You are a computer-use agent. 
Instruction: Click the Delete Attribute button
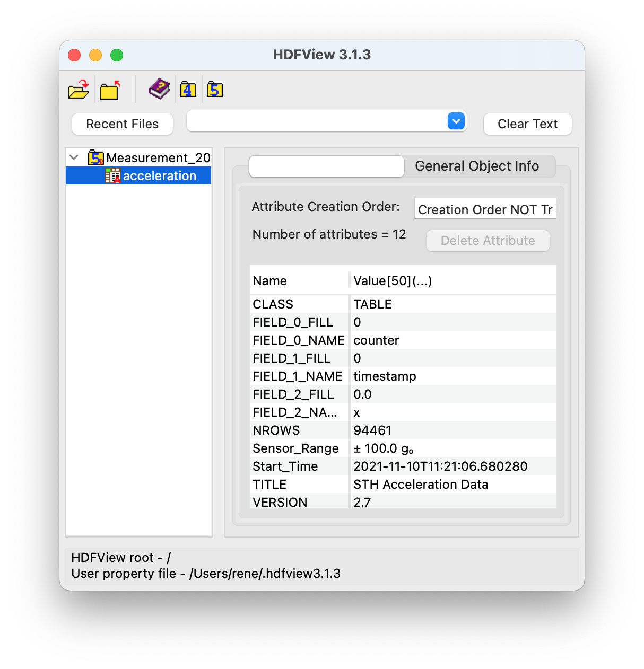tap(488, 240)
